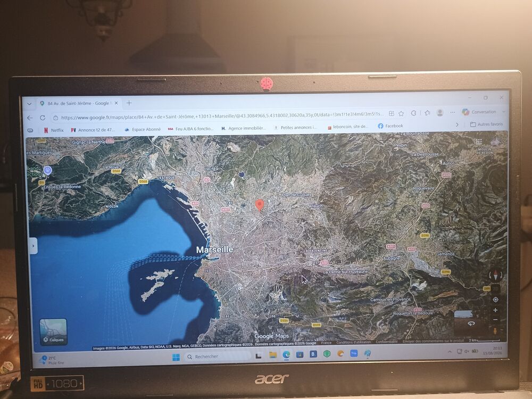
Task: Select the Street View pegman
Action: [495, 330]
